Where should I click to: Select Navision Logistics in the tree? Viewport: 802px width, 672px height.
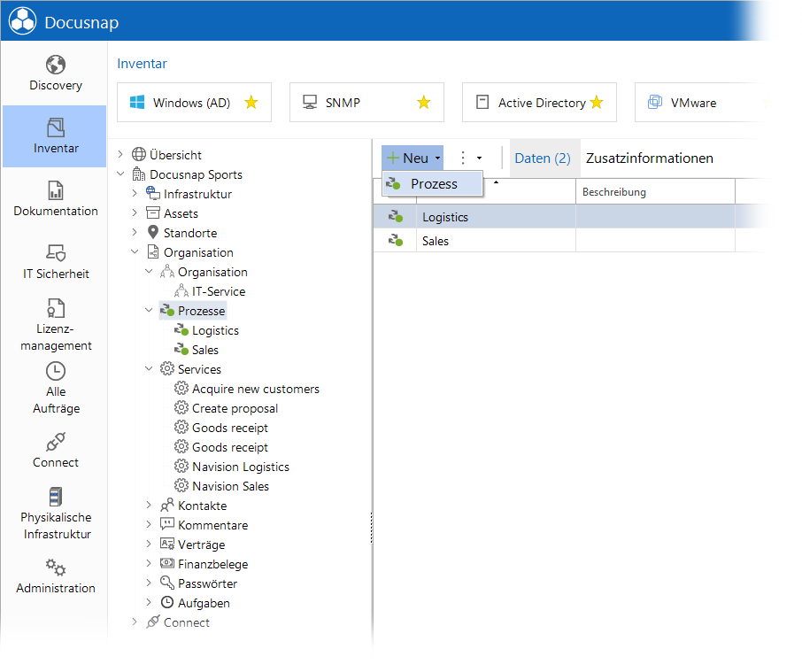(241, 467)
